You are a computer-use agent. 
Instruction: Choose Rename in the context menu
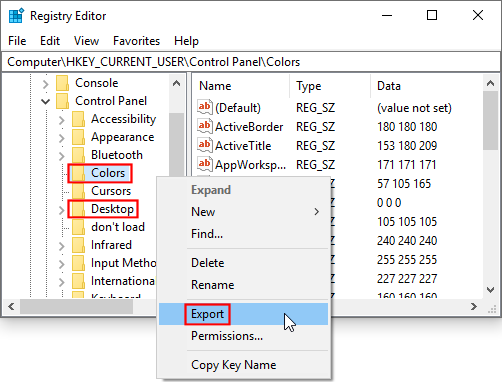pyautogui.click(x=243, y=285)
